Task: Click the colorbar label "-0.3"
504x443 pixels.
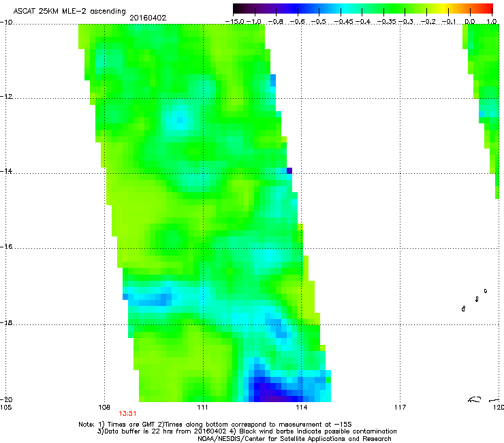Action: point(406,22)
